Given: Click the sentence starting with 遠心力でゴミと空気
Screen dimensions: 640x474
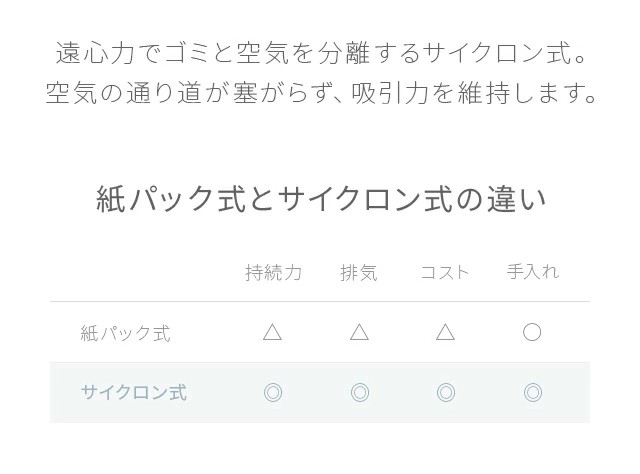Looking at the screenshot, I should pyautogui.click(x=321, y=53).
